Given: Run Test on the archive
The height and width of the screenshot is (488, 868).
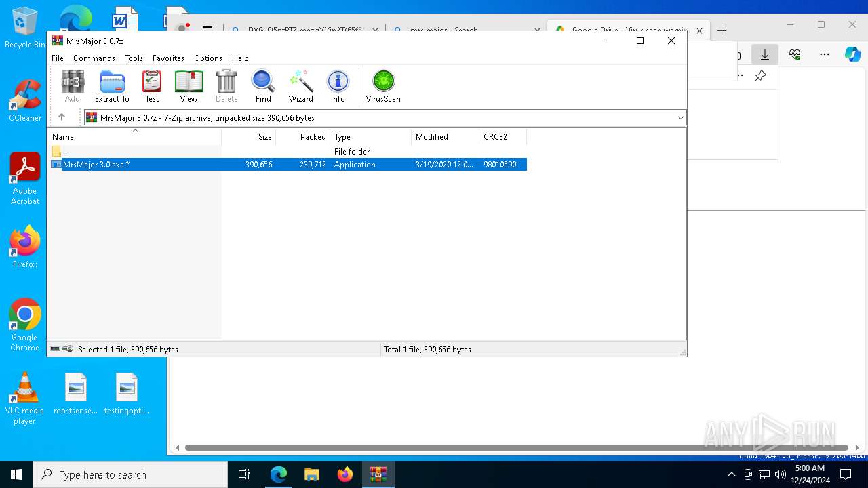Looking at the screenshot, I should click(x=152, y=86).
